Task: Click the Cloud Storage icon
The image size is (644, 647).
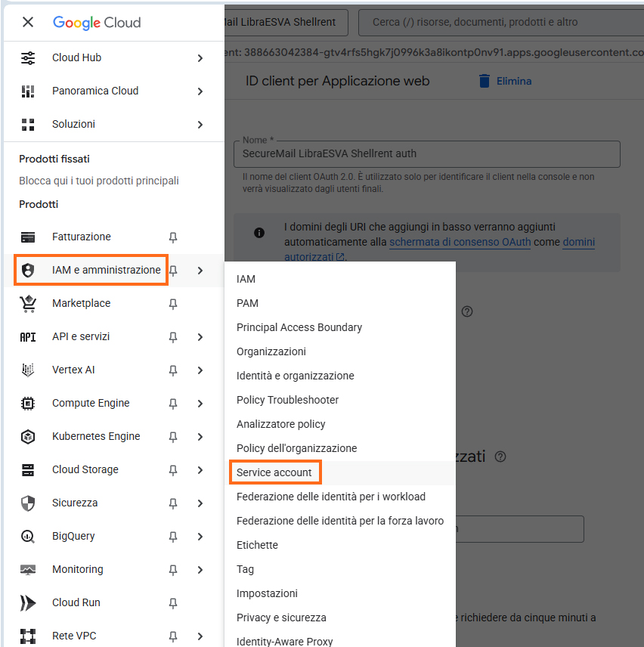Action: (x=28, y=469)
